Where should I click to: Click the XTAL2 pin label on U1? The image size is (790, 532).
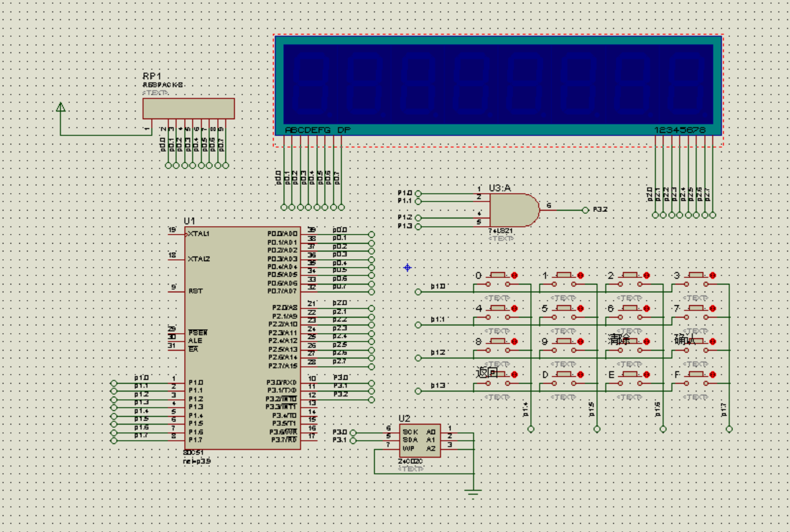[x=199, y=259]
